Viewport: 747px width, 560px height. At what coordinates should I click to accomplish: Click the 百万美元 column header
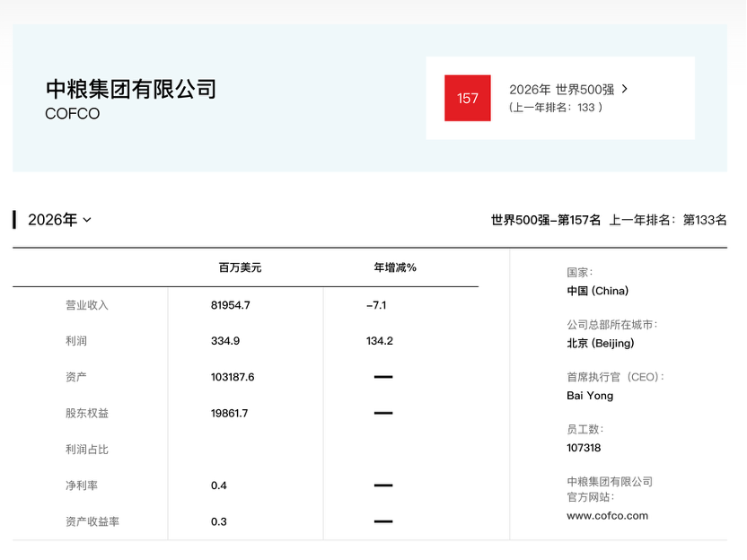coord(240,267)
